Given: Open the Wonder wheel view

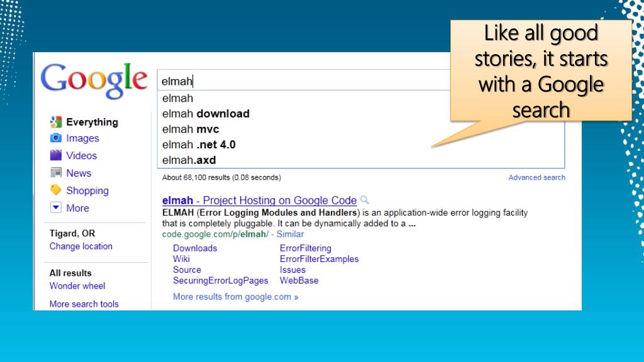Looking at the screenshot, I should click(77, 286).
